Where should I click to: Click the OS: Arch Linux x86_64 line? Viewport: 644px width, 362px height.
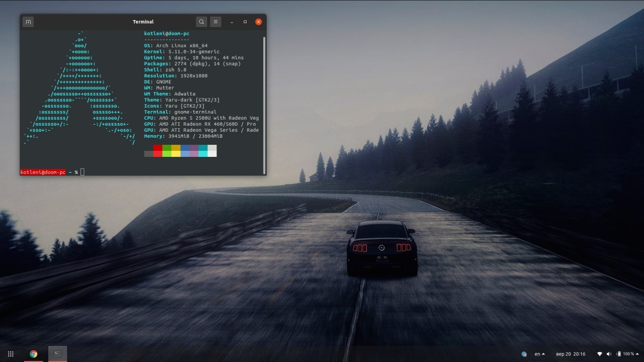pyautogui.click(x=176, y=46)
